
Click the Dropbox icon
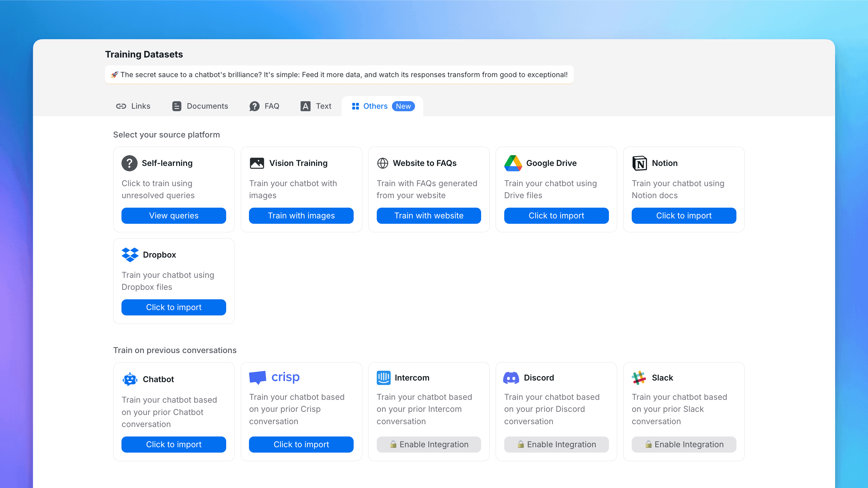point(129,254)
